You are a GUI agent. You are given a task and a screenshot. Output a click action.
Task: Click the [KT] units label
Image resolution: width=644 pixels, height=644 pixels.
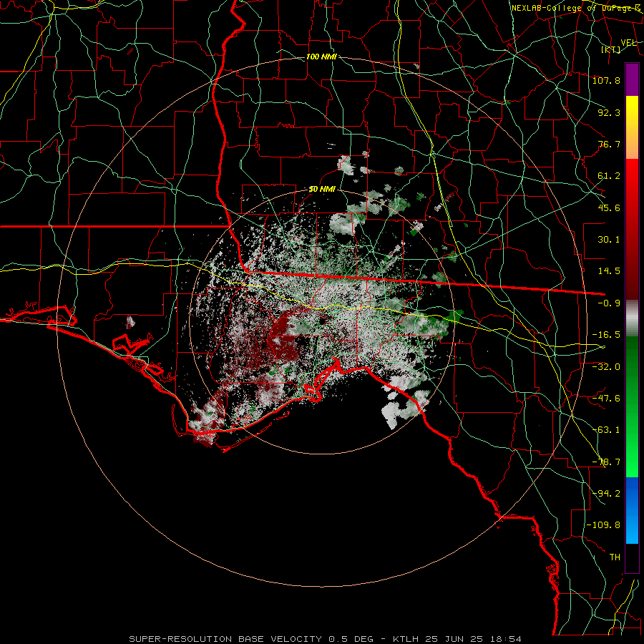(610, 49)
